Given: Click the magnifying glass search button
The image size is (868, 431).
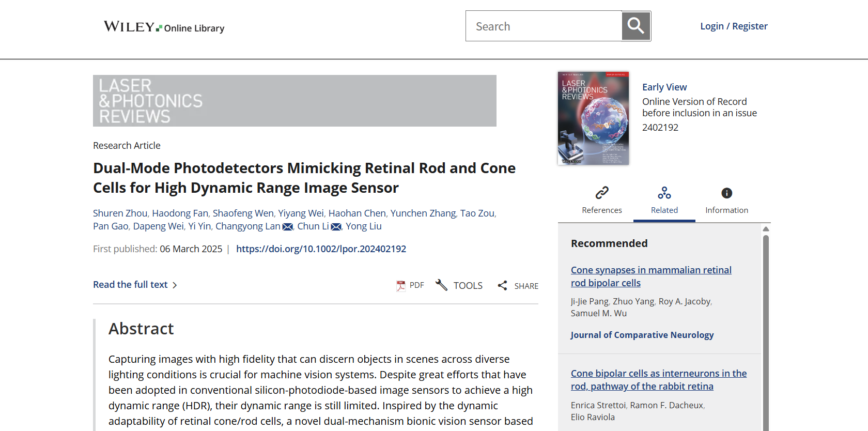Looking at the screenshot, I should click(636, 26).
